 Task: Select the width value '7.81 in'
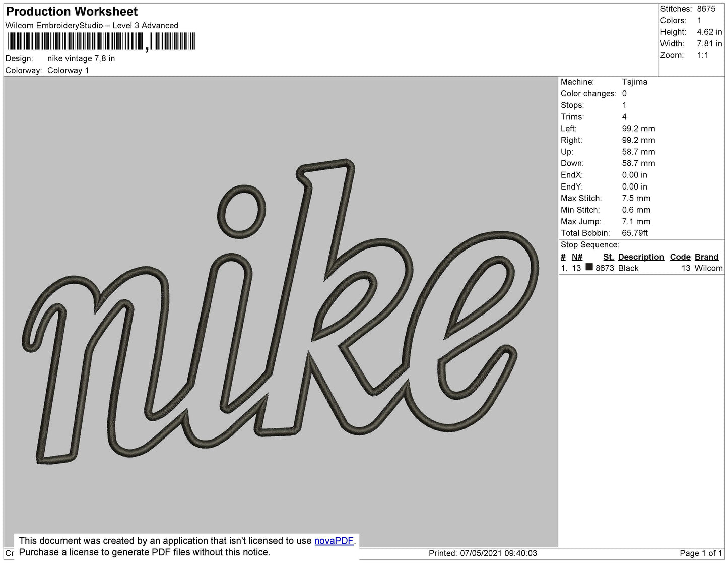tap(710, 43)
